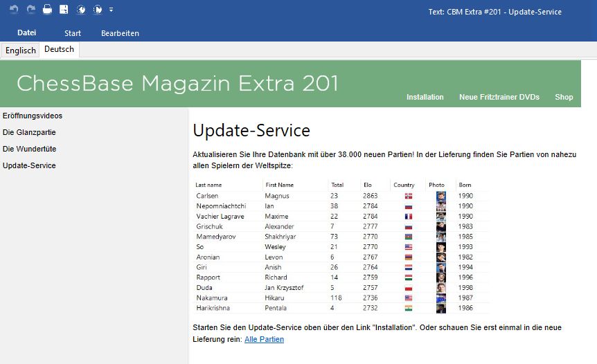Click the undo arrow icon
Screen dimensions: 597x364
pyautogui.click(x=14, y=10)
